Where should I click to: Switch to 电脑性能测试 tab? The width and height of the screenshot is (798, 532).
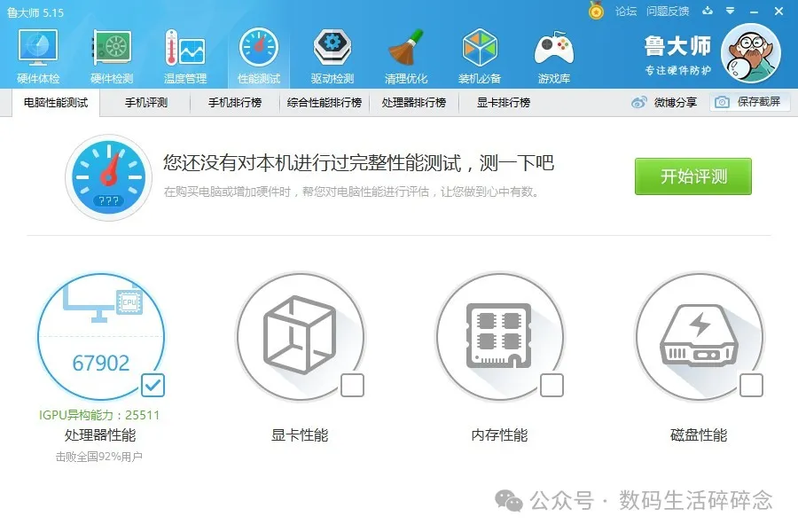[56, 103]
